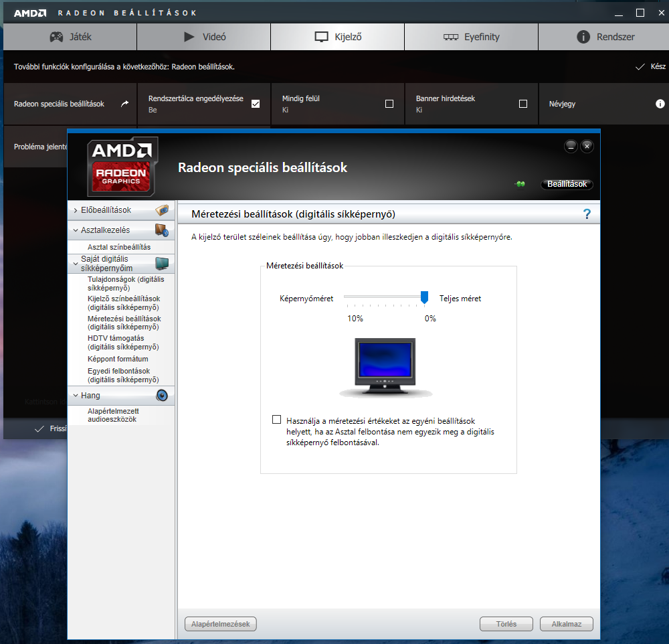669x644 pixels.
Task: Click the "0%" slider value label
Action: click(430, 319)
